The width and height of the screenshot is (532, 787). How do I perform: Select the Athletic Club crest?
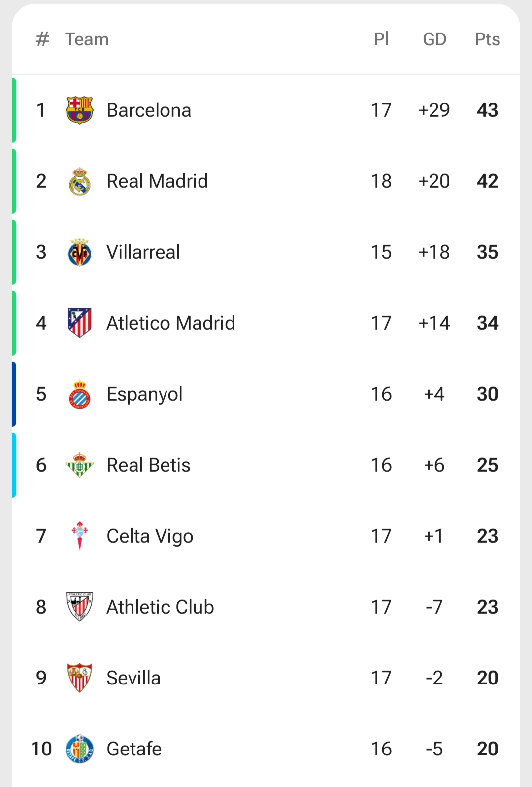[x=79, y=607]
